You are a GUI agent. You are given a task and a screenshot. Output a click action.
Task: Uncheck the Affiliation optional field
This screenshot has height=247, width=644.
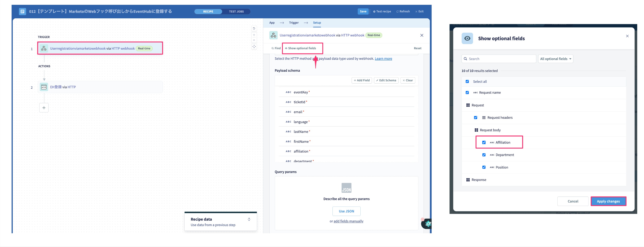pos(484,142)
